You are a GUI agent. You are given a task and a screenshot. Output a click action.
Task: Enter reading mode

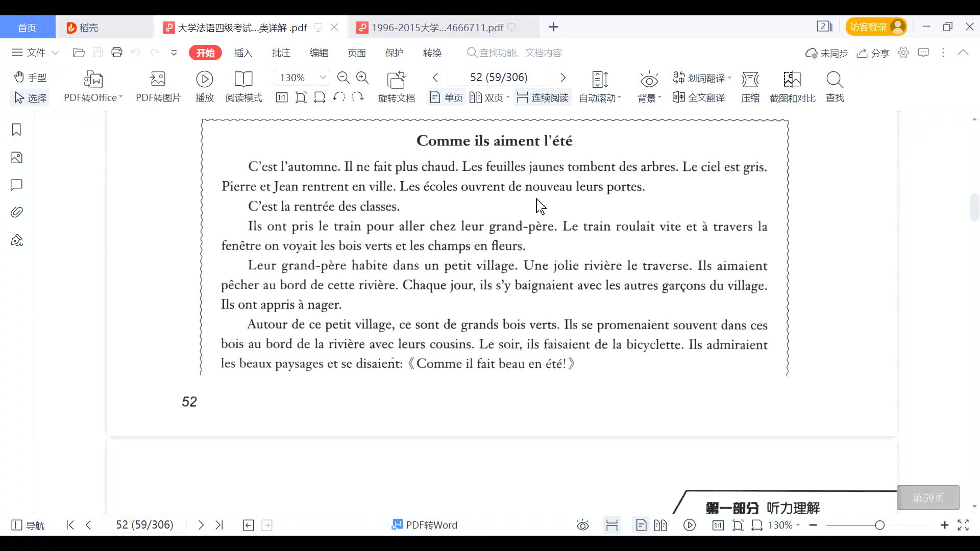pos(243,87)
